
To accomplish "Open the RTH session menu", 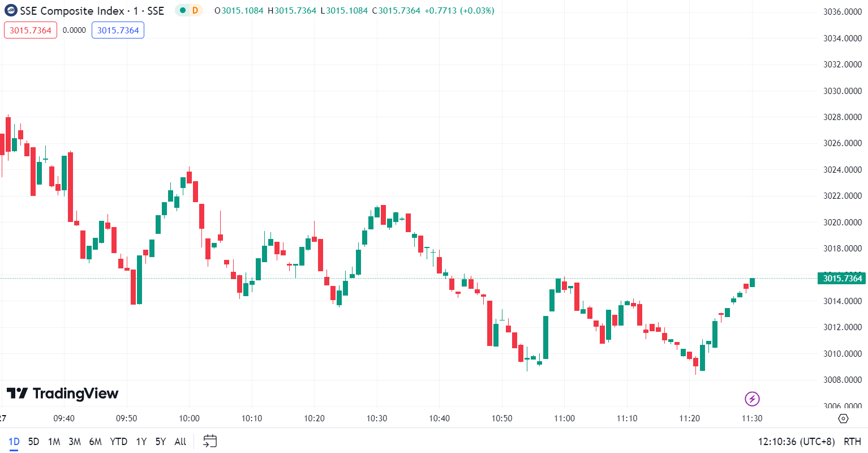I will click(x=852, y=442).
